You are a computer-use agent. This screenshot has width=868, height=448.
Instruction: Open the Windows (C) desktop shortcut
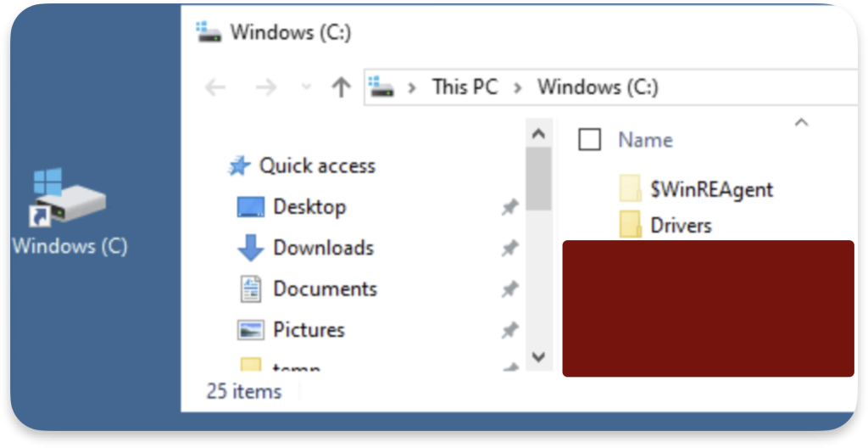click(x=70, y=212)
